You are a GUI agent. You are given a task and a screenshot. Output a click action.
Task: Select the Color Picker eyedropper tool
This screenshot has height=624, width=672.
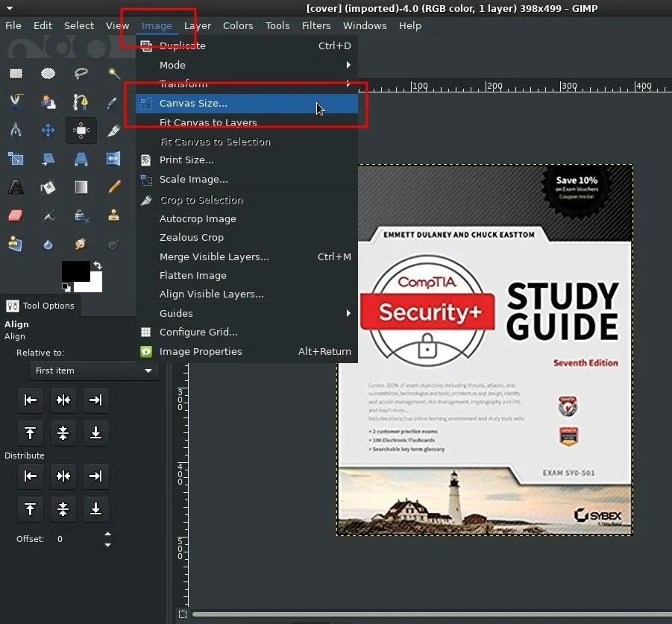click(113, 102)
